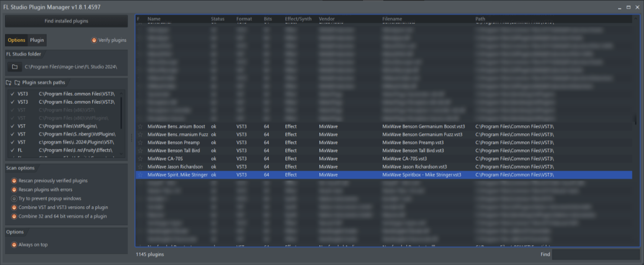Click Find installed plugins button
The width and height of the screenshot is (644, 265).
click(66, 21)
